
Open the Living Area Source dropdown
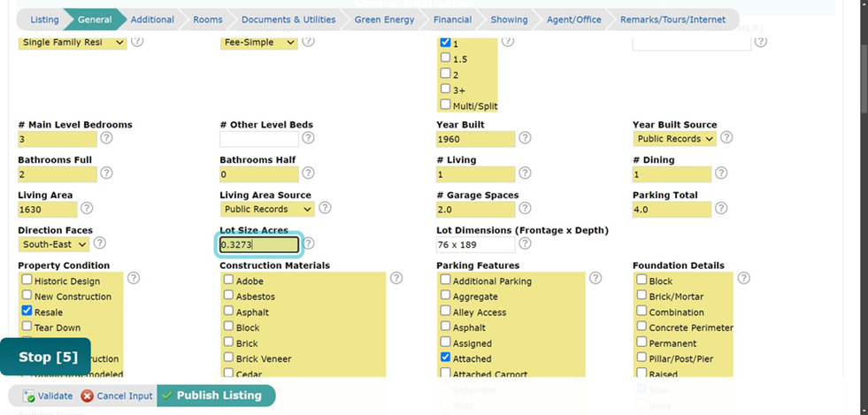point(267,209)
